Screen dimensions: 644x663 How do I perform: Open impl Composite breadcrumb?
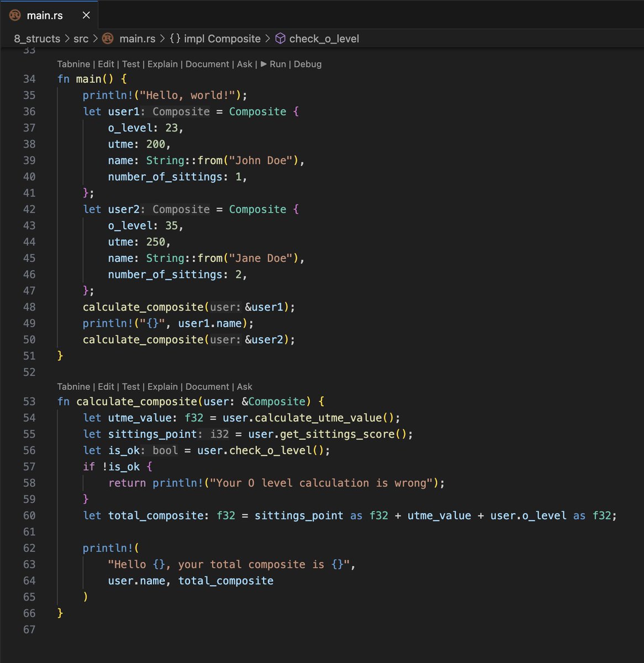coord(222,39)
